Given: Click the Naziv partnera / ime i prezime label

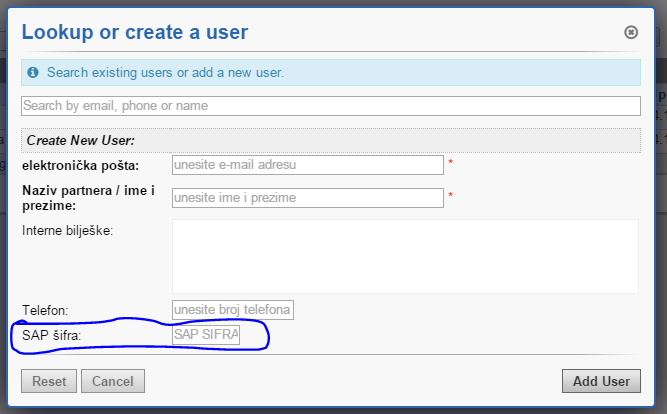Looking at the screenshot, I should (x=88, y=198).
